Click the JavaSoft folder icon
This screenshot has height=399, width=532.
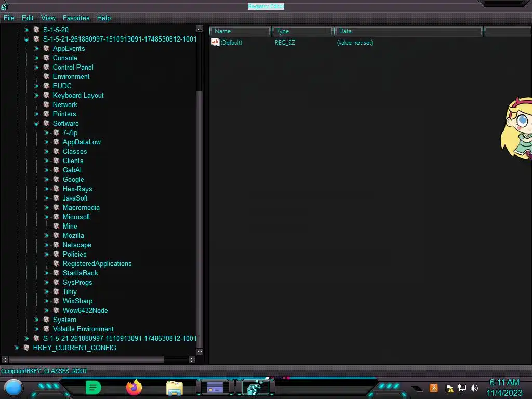tap(56, 198)
